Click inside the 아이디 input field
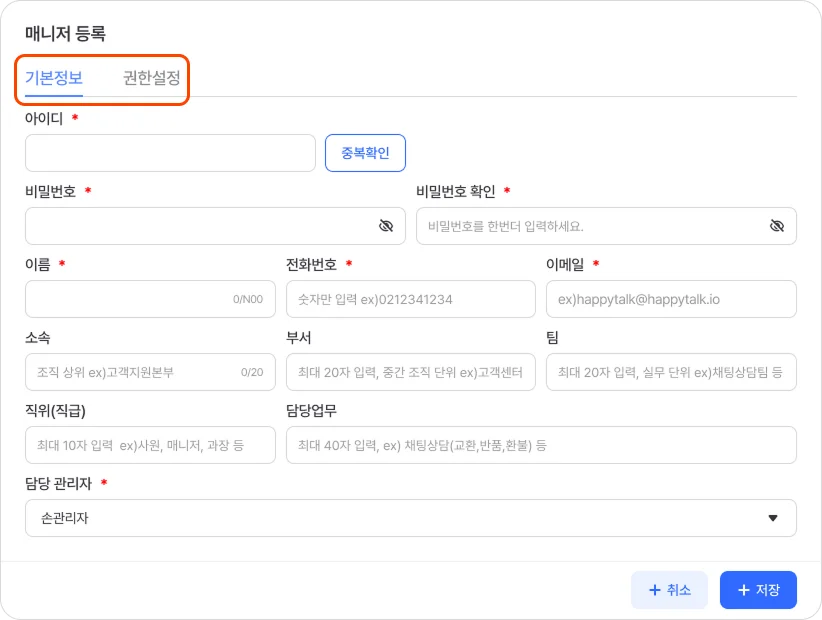This screenshot has width=822, height=620. 170,152
